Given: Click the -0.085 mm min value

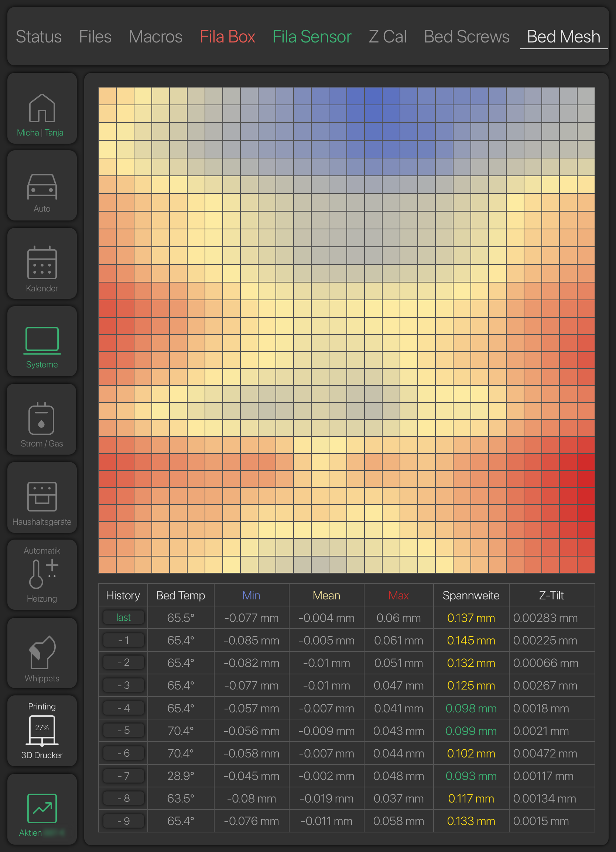Looking at the screenshot, I should click(x=251, y=640).
